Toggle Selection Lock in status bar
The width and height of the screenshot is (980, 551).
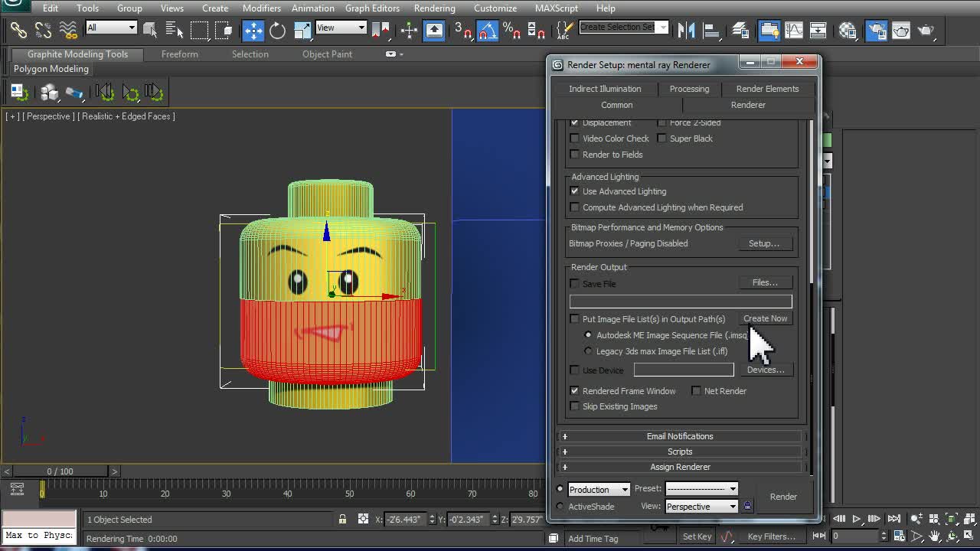click(x=342, y=519)
